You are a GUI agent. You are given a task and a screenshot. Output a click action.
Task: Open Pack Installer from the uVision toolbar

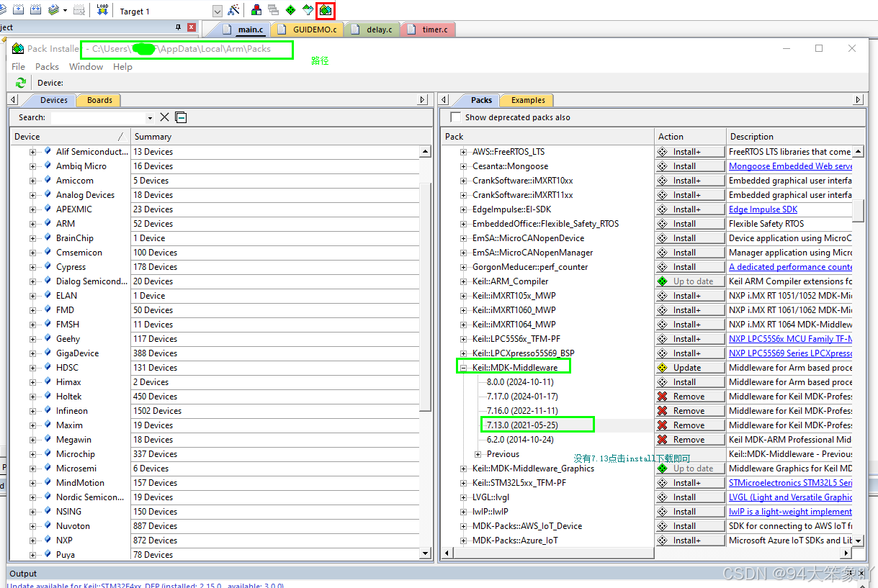[x=326, y=10]
